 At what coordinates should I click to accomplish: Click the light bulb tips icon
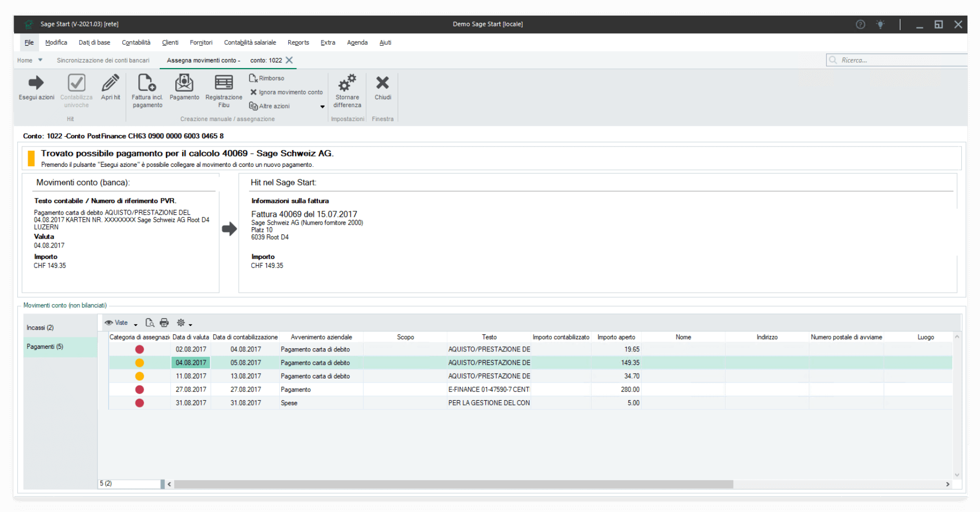880,24
